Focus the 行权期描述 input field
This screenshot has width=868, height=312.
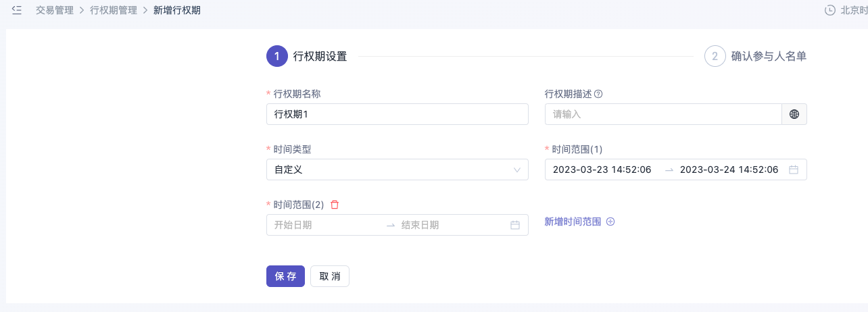[x=663, y=114]
